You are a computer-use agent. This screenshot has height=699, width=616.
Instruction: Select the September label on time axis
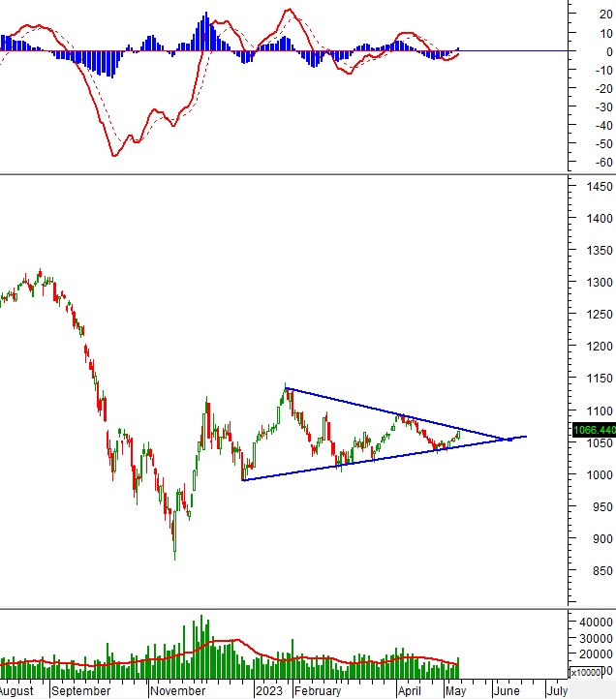click(80, 690)
